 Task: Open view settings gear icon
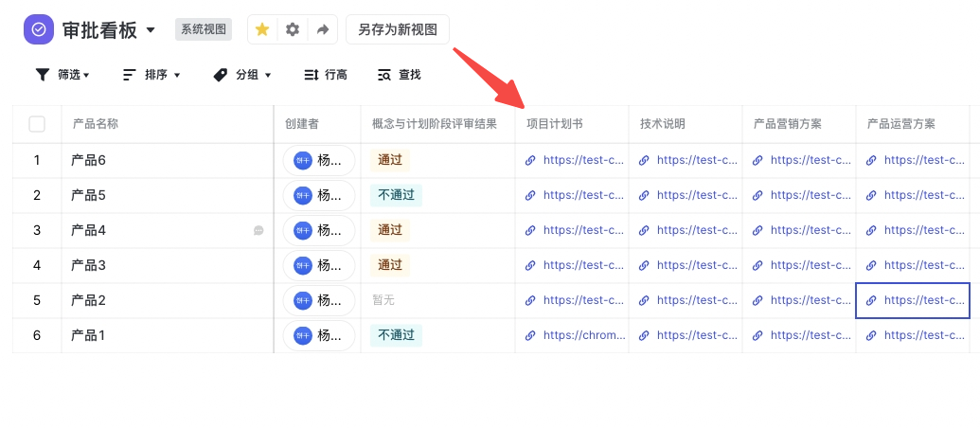pos(293,29)
